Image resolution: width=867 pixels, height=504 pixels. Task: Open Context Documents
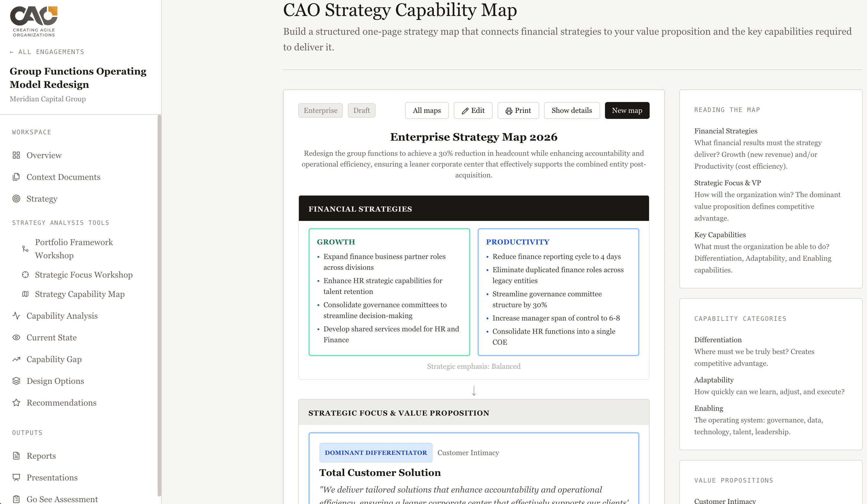pos(63,177)
